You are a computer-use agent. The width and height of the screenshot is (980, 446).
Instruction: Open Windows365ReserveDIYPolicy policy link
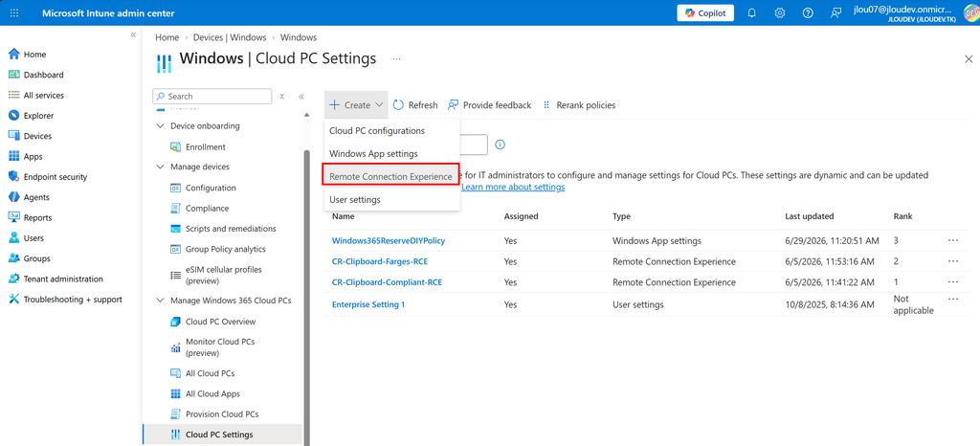389,240
